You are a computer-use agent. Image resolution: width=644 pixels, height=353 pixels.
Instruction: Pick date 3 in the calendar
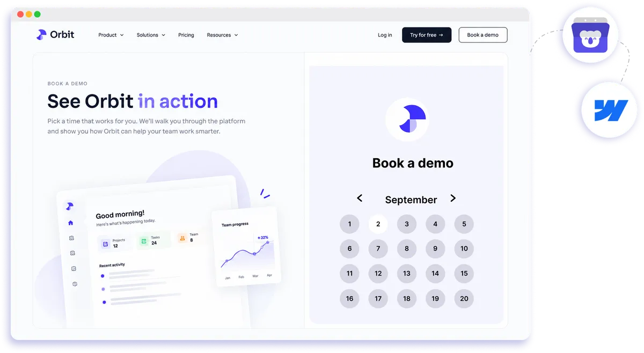pos(407,224)
